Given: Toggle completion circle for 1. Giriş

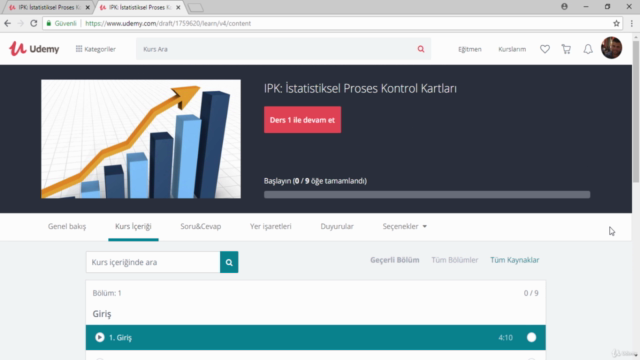Looking at the screenshot, I should click(531, 338).
